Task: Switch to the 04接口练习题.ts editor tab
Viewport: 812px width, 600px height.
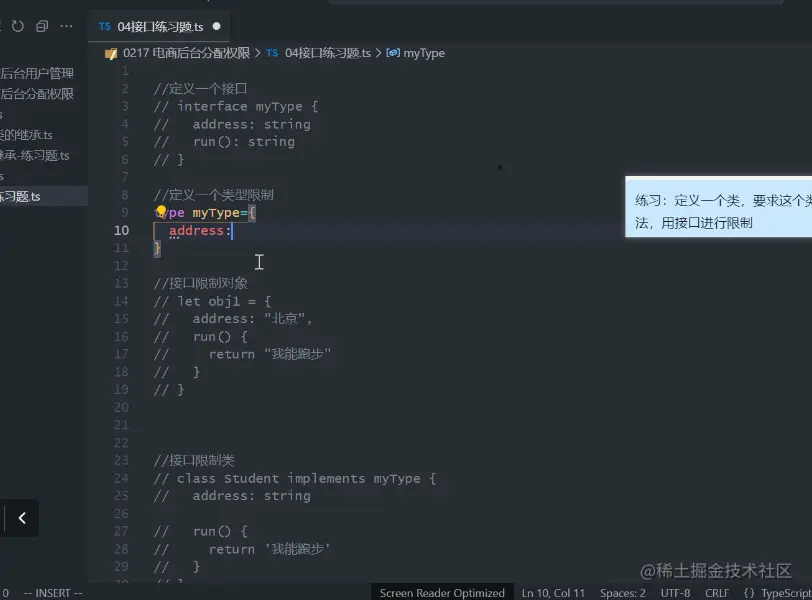Action: click(160, 26)
